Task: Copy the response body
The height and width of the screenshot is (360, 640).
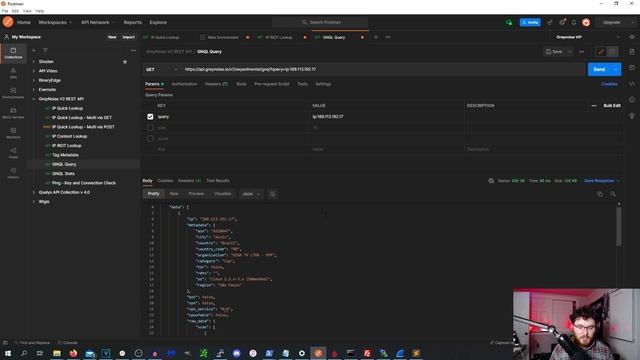Action: click(600, 194)
